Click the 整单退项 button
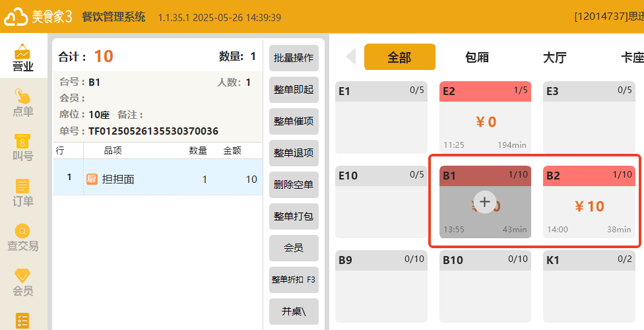The image size is (644, 330). coord(294,153)
